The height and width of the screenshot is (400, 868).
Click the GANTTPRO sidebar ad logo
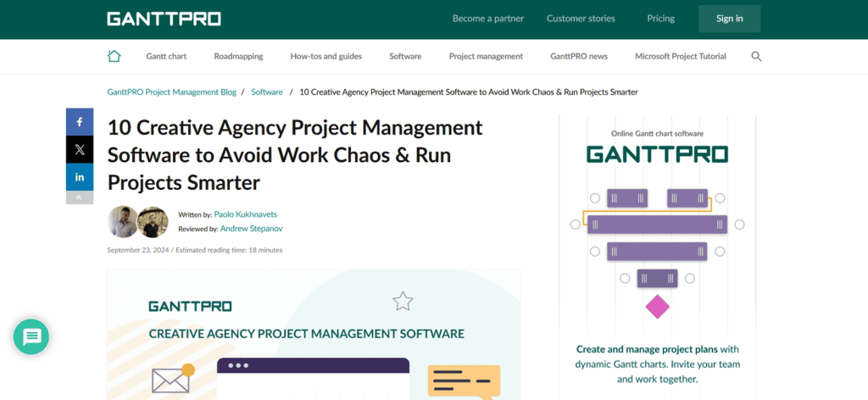click(x=657, y=154)
